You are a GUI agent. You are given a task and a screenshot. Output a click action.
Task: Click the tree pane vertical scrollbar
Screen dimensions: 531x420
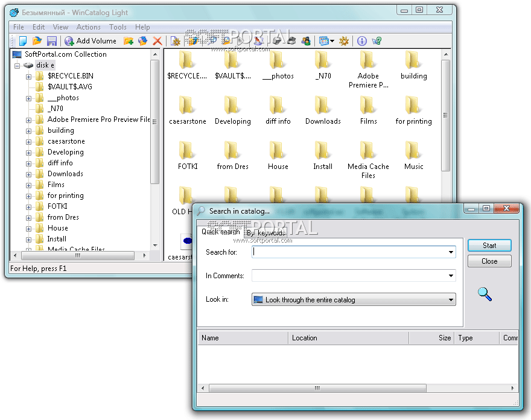coord(154,122)
